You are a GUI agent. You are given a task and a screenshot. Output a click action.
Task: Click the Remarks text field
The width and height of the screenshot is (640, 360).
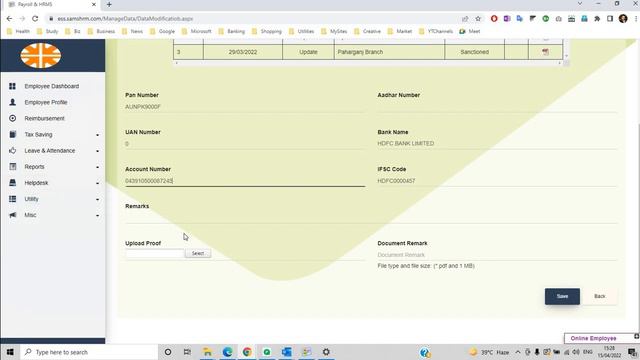[x=371, y=218]
